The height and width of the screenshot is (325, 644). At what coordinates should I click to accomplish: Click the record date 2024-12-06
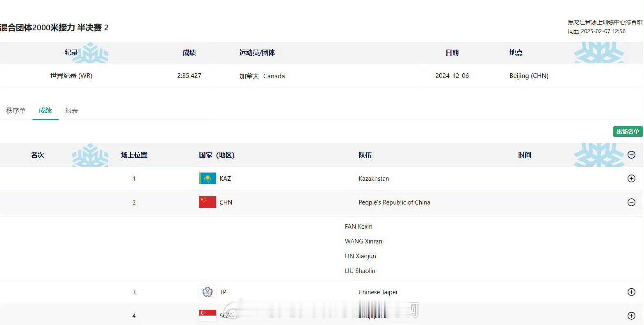point(452,76)
